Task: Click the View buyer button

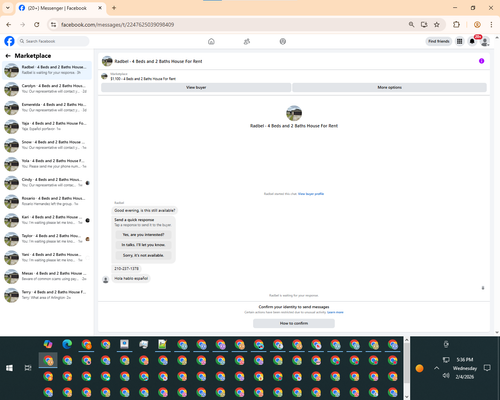Action: coord(196,87)
